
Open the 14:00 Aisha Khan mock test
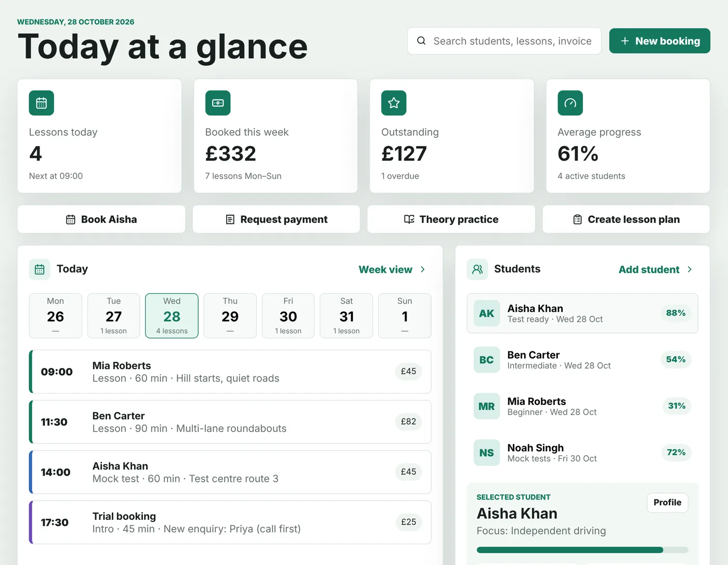(230, 472)
